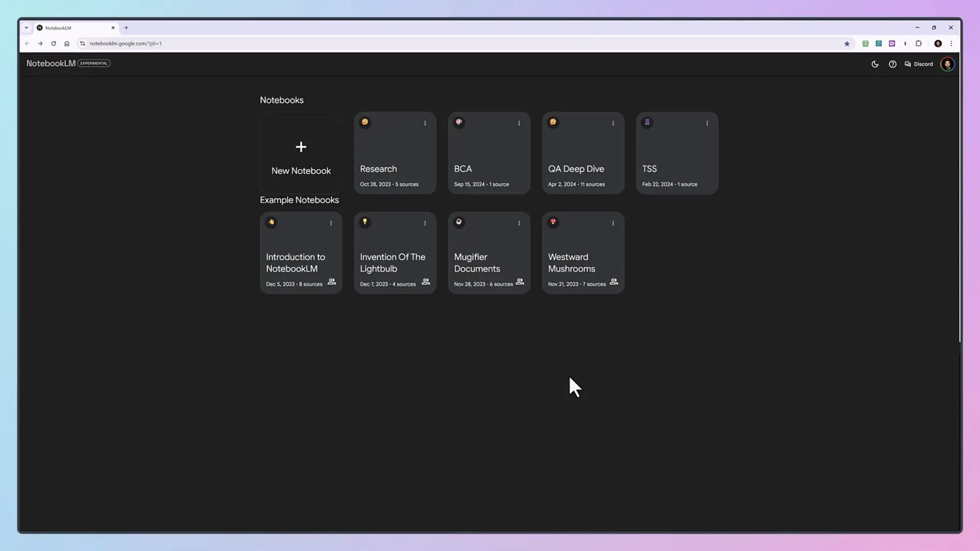The width and height of the screenshot is (980, 551).
Task: Click the lightbulb emoji on Invention Of The Lightbulb
Action: point(365,222)
